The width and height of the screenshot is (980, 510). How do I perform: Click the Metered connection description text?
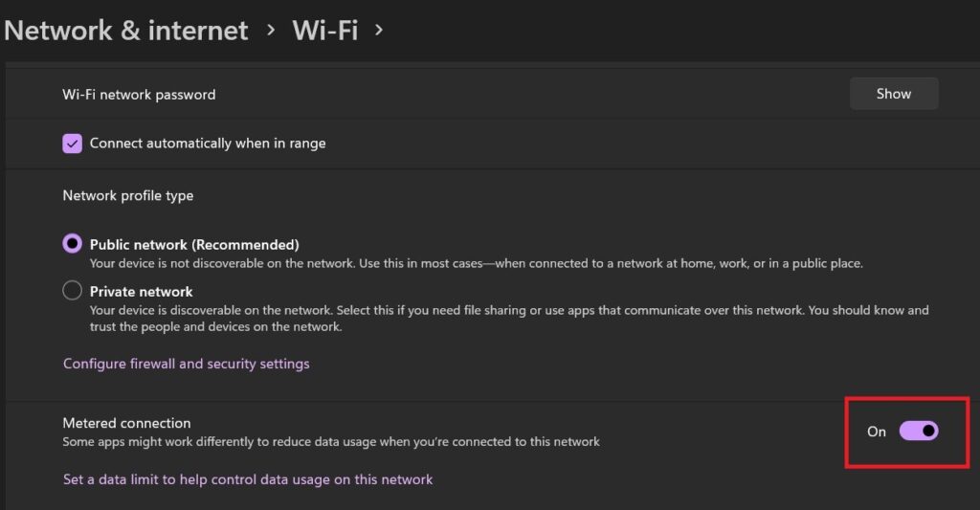click(x=331, y=442)
